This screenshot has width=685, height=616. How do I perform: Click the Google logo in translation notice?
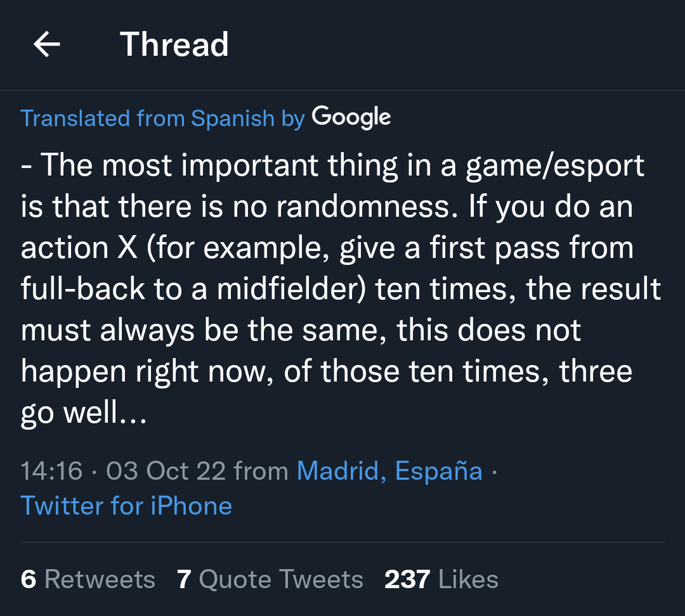[x=351, y=118]
